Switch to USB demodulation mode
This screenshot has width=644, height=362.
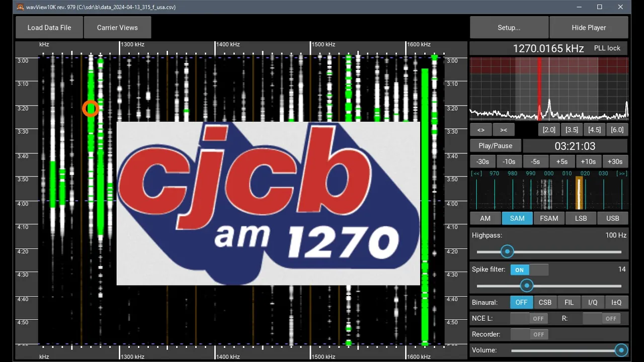(x=613, y=218)
